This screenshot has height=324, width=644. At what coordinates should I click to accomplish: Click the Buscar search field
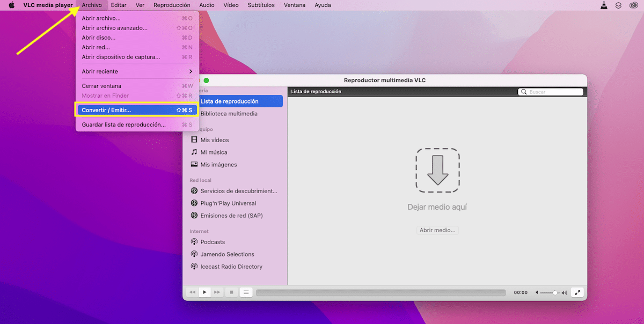(551, 92)
